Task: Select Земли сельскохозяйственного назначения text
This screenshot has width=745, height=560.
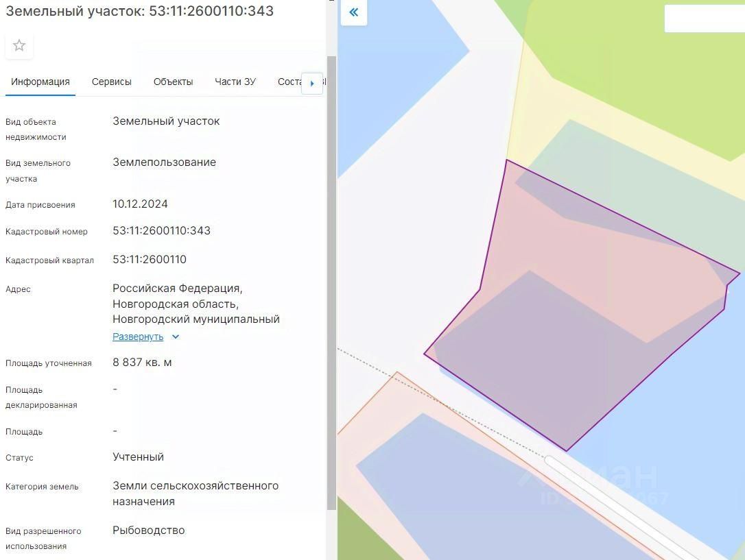Action: tap(196, 494)
